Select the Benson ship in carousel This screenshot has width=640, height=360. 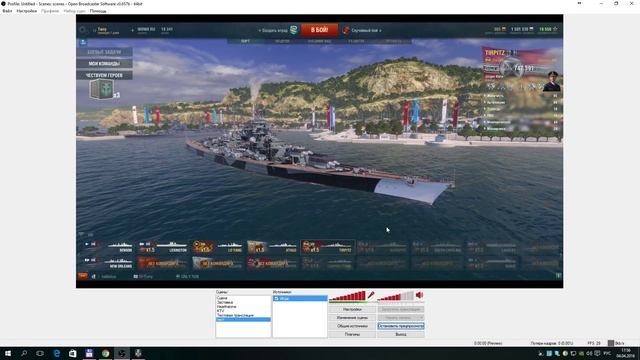click(107, 247)
